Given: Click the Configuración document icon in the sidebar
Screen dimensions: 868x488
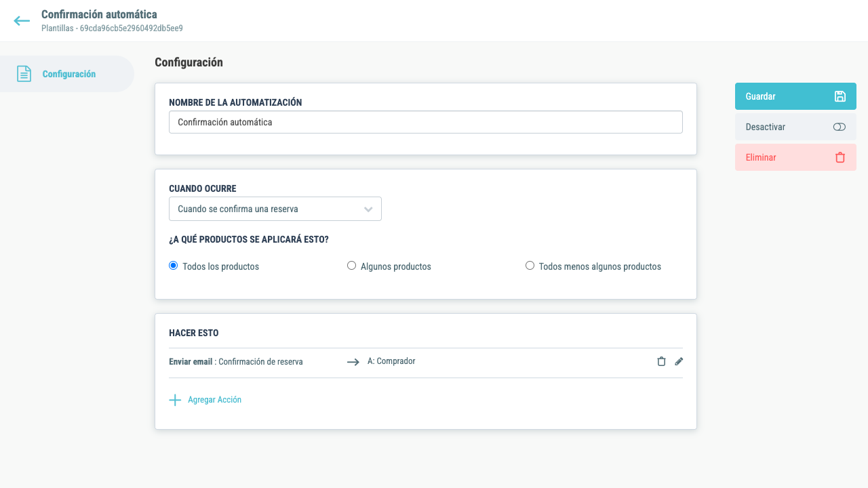Looking at the screenshot, I should click(24, 74).
